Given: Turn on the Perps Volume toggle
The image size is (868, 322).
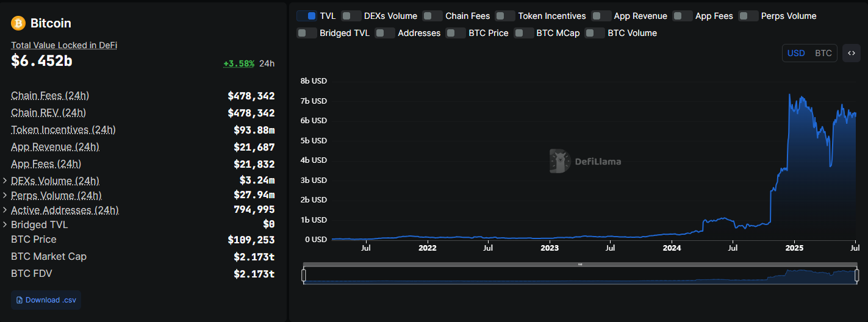Looking at the screenshot, I should coord(748,16).
